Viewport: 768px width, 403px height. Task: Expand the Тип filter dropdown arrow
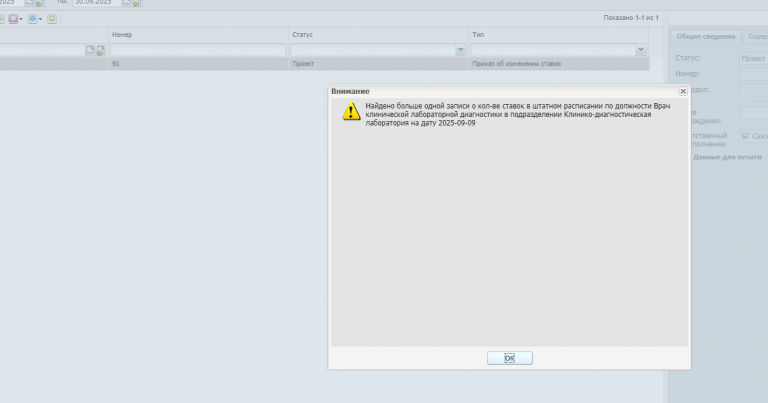(x=641, y=49)
